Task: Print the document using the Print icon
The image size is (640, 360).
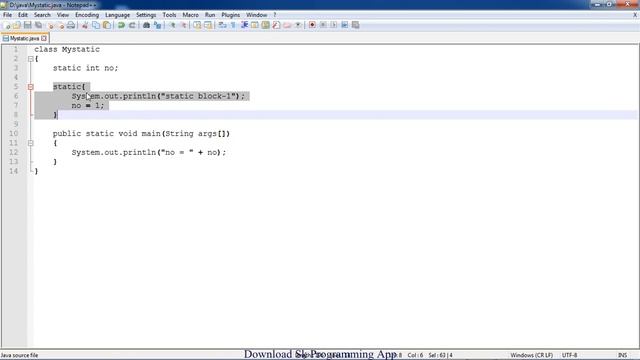Action: click(71, 25)
